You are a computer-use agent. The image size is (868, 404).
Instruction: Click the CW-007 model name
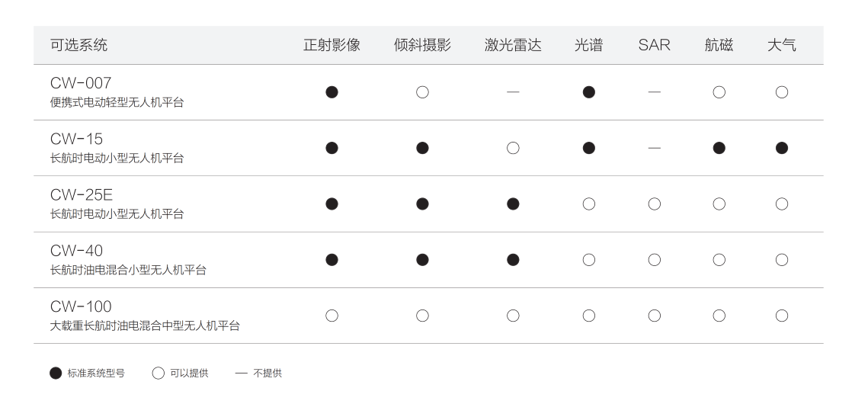[81, 83]
